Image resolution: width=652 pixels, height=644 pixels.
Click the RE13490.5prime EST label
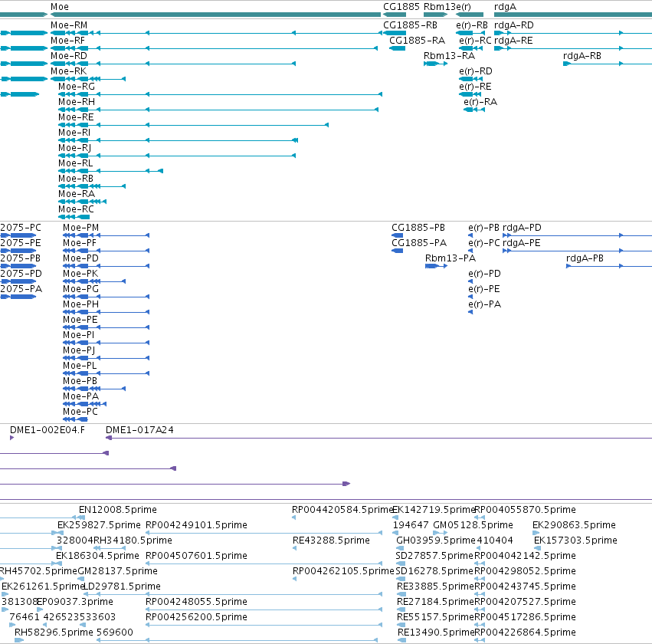click(435, 632)
